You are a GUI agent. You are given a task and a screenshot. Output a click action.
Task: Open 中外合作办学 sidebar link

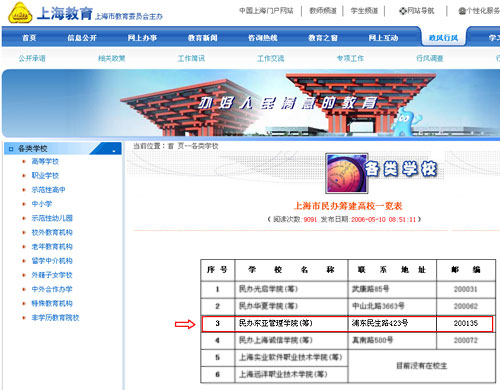52,289
